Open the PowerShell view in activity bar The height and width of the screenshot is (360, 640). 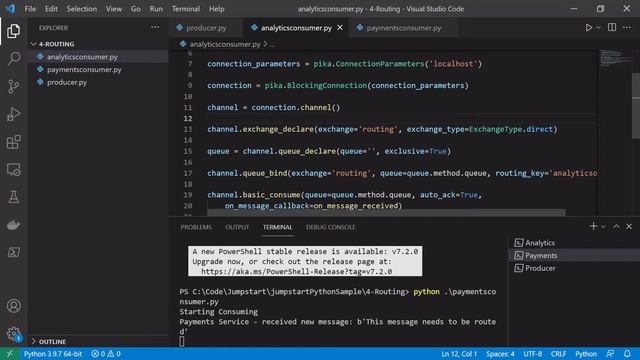(x=13, y=252)
